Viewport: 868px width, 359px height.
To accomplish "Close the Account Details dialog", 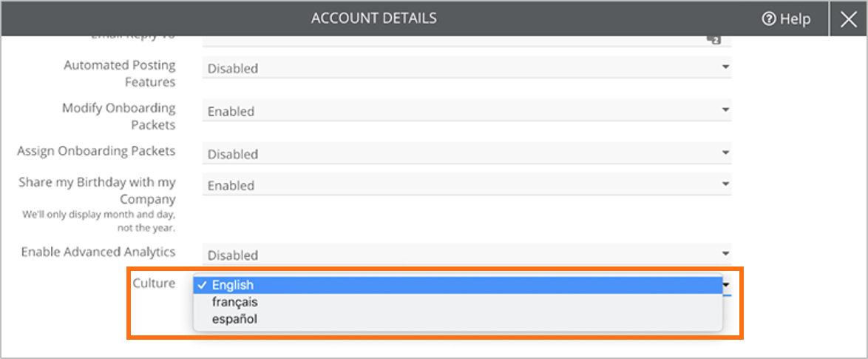I will click(x=848, y=19).
